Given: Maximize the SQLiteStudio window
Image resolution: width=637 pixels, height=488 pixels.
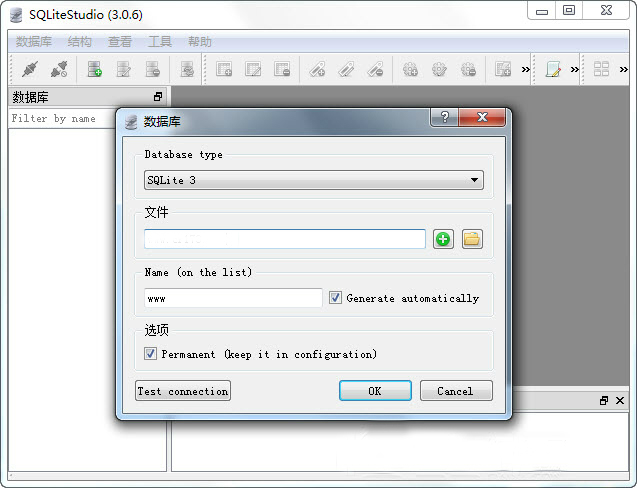Looking at the screenshot, I should pos(569,11).
